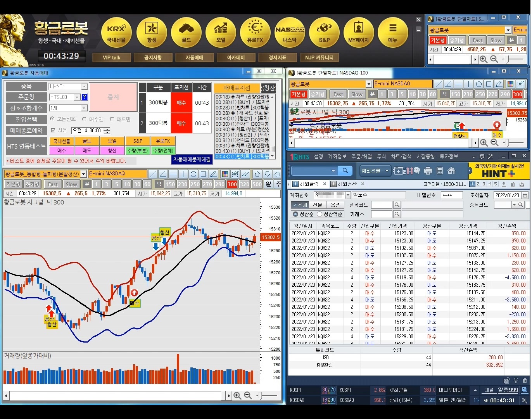Open the 항셍 round icon
532x419 pixels.
coord(152,33)
